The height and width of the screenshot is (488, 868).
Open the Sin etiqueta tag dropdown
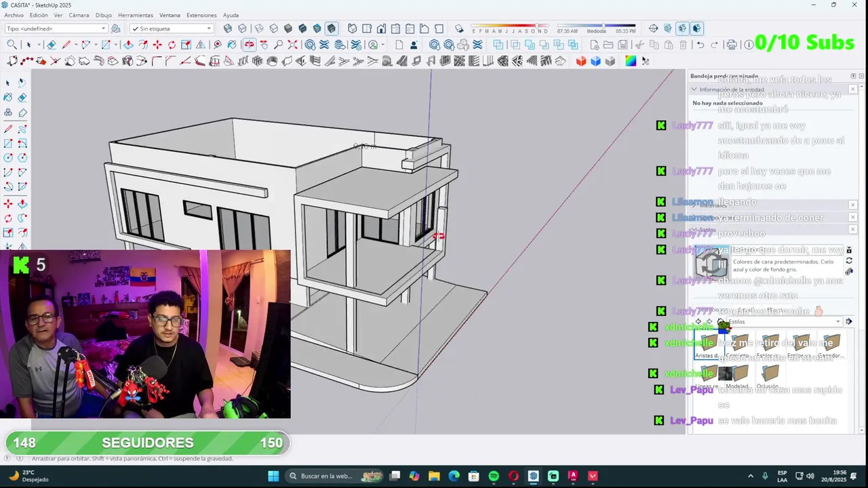[172, 28]
